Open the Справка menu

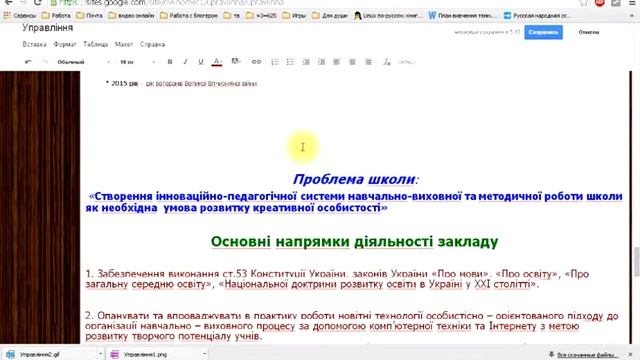click(x=152, y=44)
